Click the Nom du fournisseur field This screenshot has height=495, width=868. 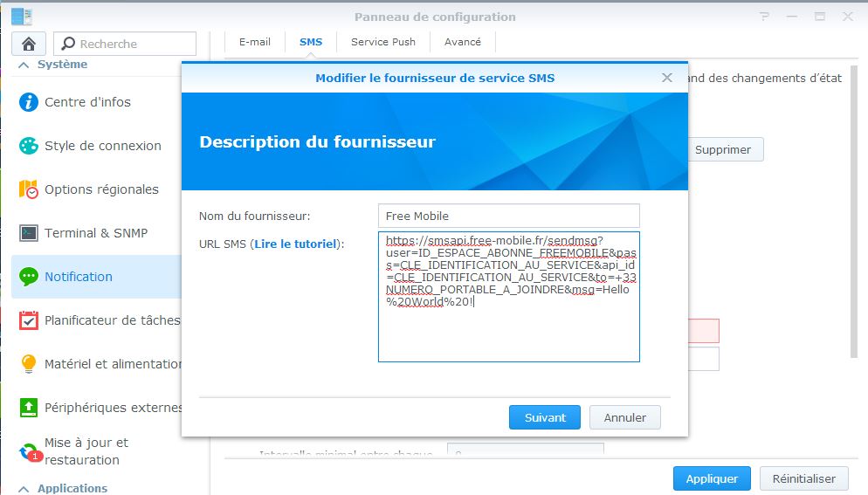(508, 216)
